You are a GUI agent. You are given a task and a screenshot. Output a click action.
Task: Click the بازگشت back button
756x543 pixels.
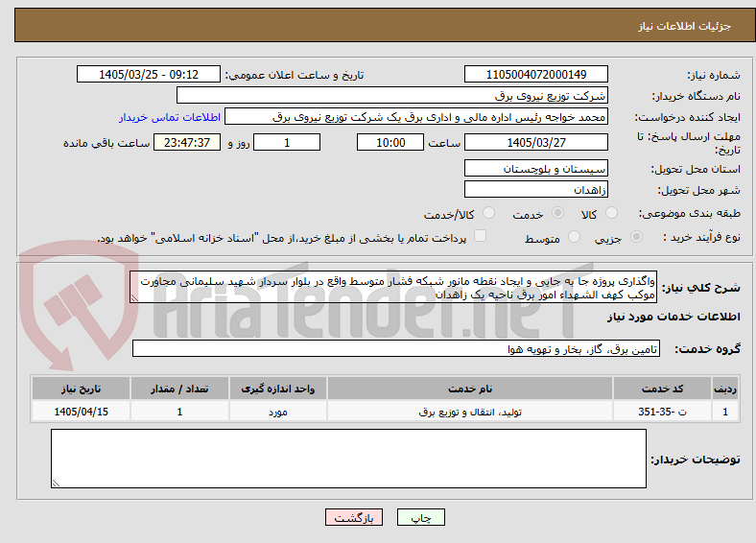(x=354, y=517)
